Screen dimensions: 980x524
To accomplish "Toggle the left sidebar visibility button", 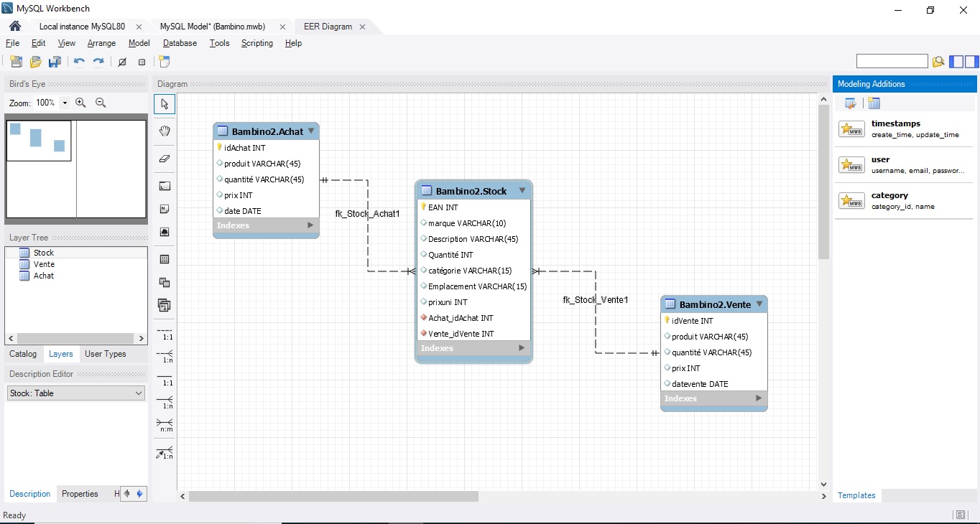I will point(956,62).
